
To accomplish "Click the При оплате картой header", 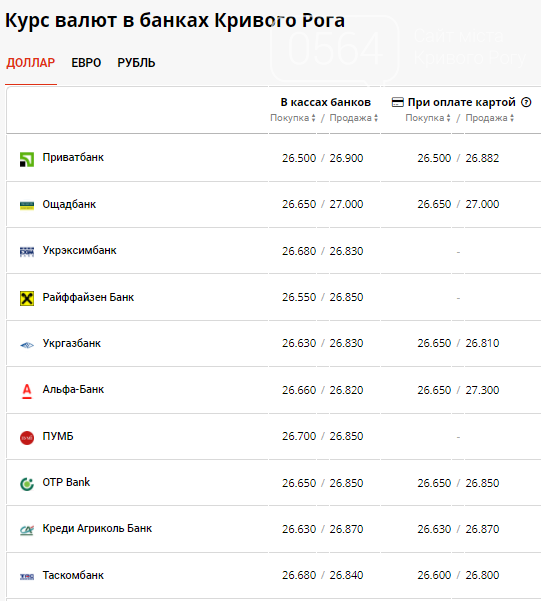I will tap(462, 102).
